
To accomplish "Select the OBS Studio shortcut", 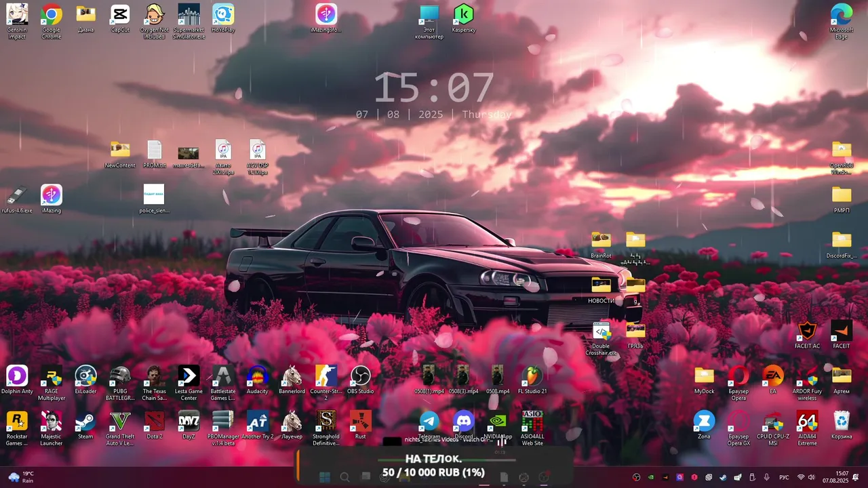I will (x=361, y=375).
